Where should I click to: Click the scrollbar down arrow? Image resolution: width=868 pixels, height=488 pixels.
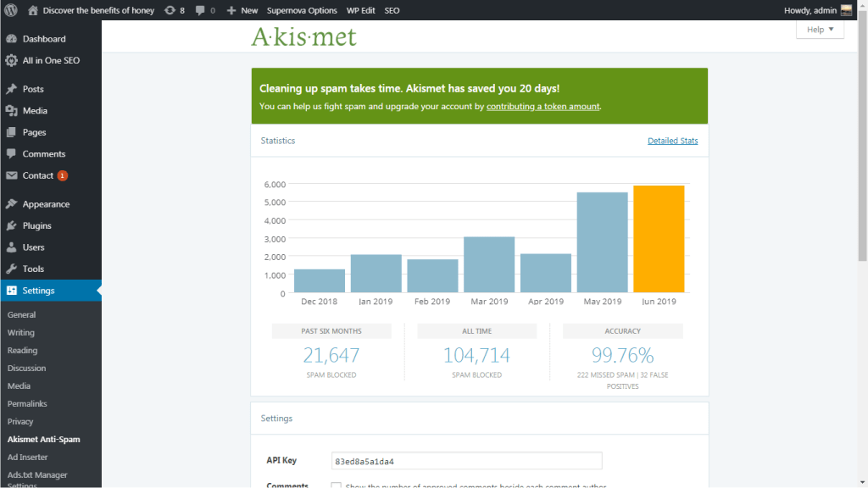[x=862, y=482]
